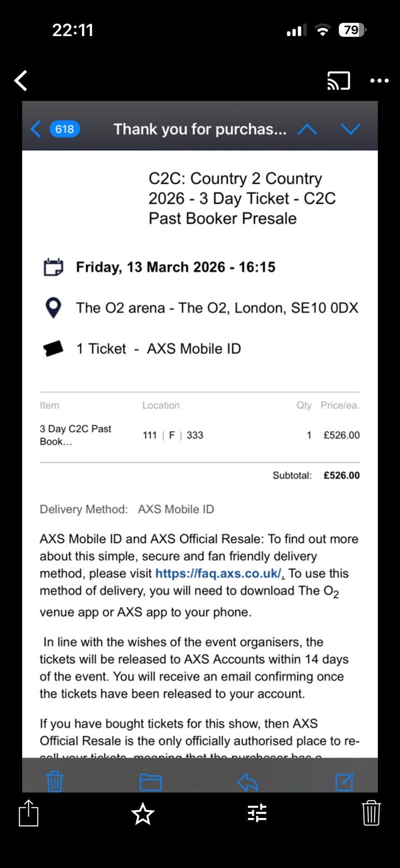This screenshot has height=868, width=400.
Task: Open the cast to screen icon
Action: tap(338, 81)
